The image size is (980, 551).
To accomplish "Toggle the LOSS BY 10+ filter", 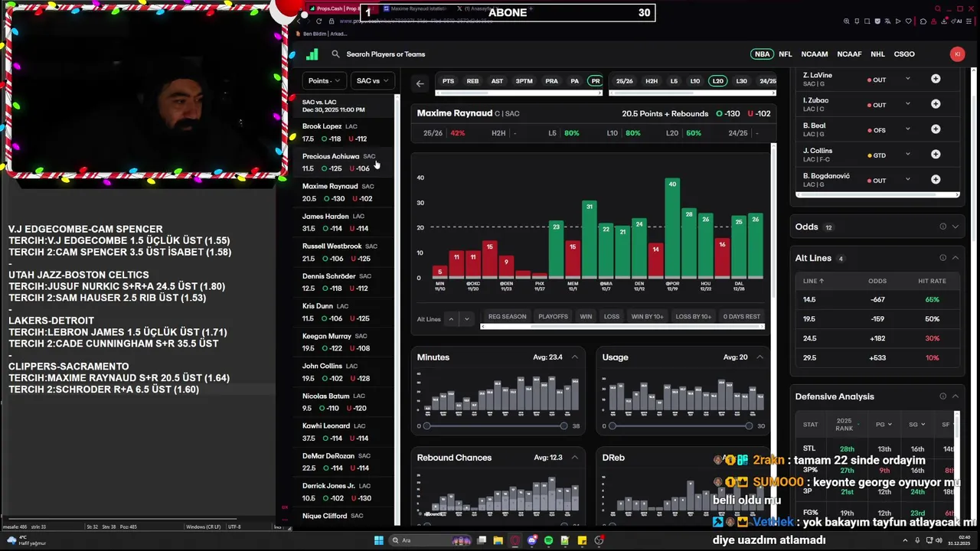I will coord(693,317).
